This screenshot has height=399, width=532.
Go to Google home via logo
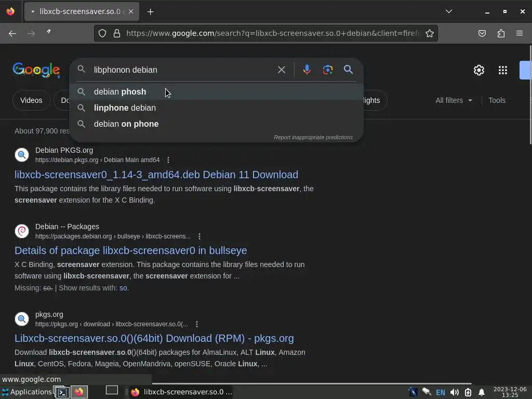[x=36, y=70]
